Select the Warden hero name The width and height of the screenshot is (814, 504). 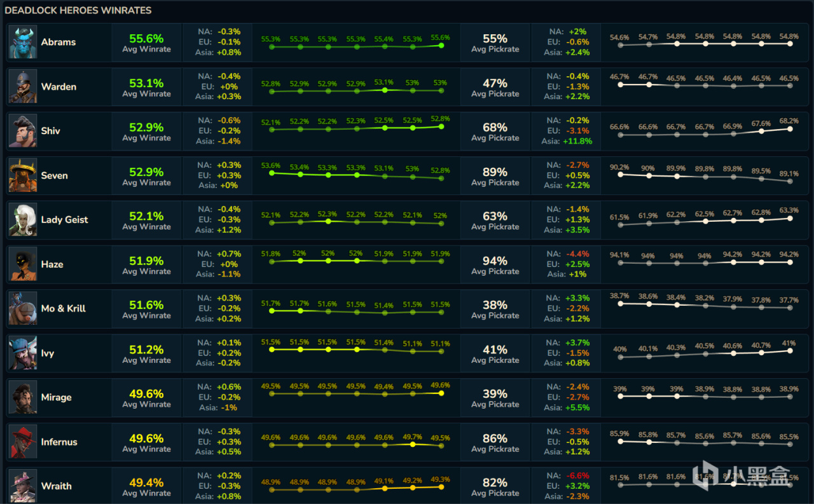(x=59, y=86)
